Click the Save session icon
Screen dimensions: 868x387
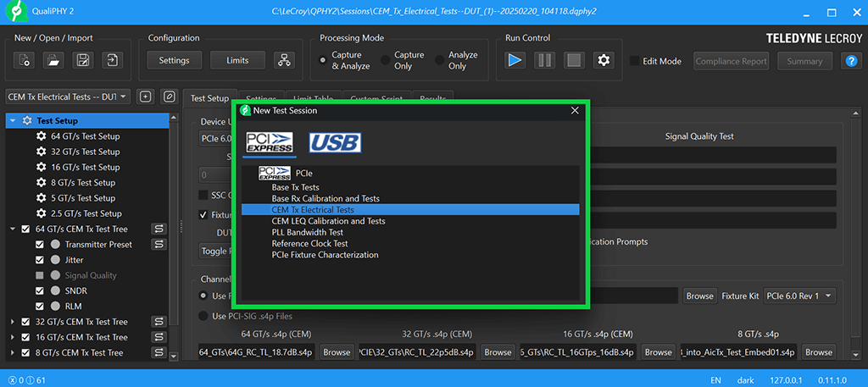pos(82,60)
